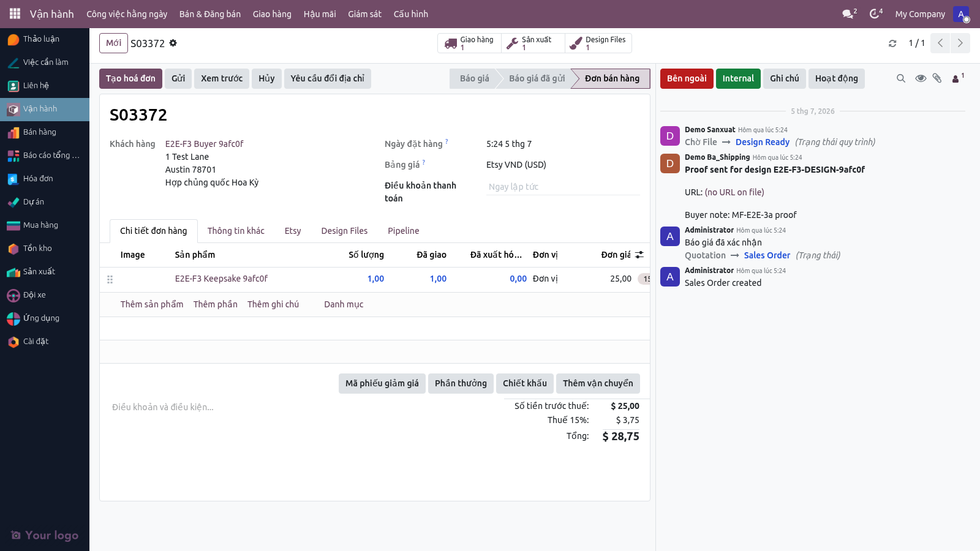Open column settings toggle beside Đơn giá
Image resolution: width=980 pixels, height=551 pixels.
coord(639,255)
